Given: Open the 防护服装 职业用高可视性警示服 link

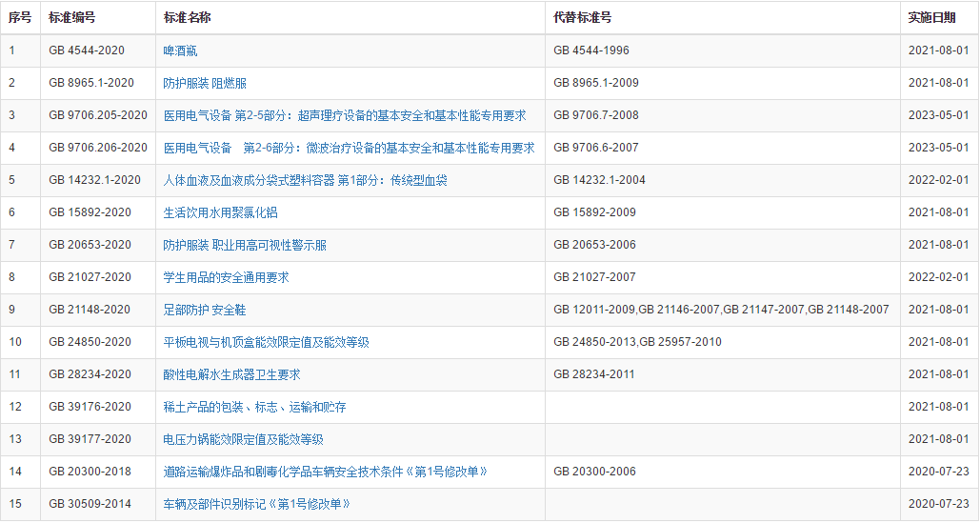Looking at the screenshot, I should click(x=245, y=245).
